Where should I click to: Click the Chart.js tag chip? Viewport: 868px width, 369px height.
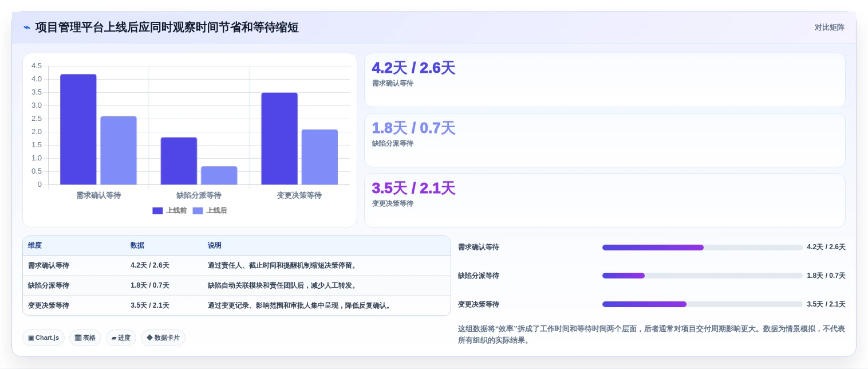click(44, 337)
